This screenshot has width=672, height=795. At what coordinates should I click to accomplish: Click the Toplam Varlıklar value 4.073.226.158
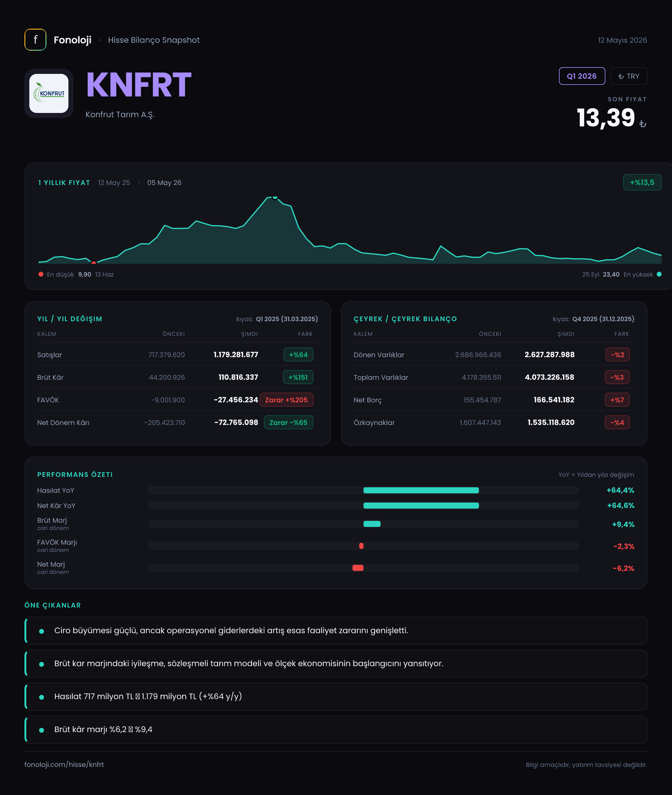click(549, 377)
